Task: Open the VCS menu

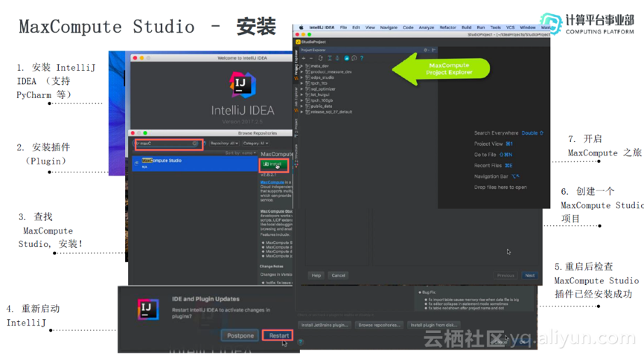Action: pyautogui.click(x=510, y=28)
